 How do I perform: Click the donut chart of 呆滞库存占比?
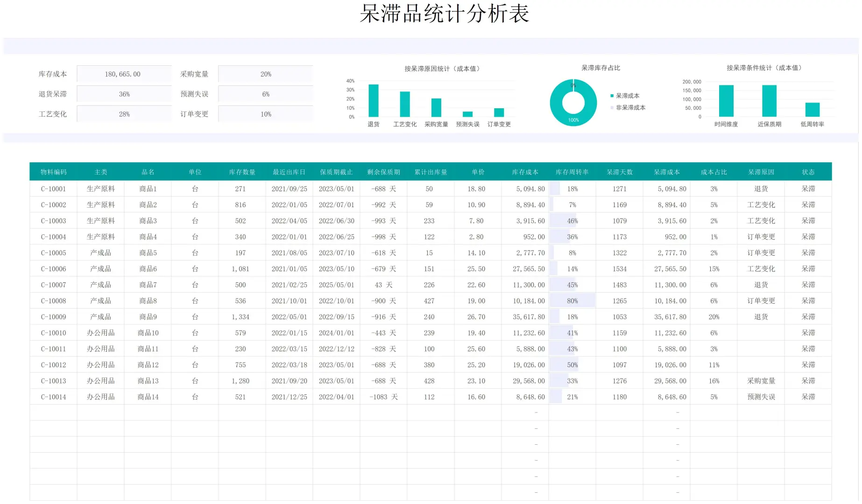click(573, 103)
